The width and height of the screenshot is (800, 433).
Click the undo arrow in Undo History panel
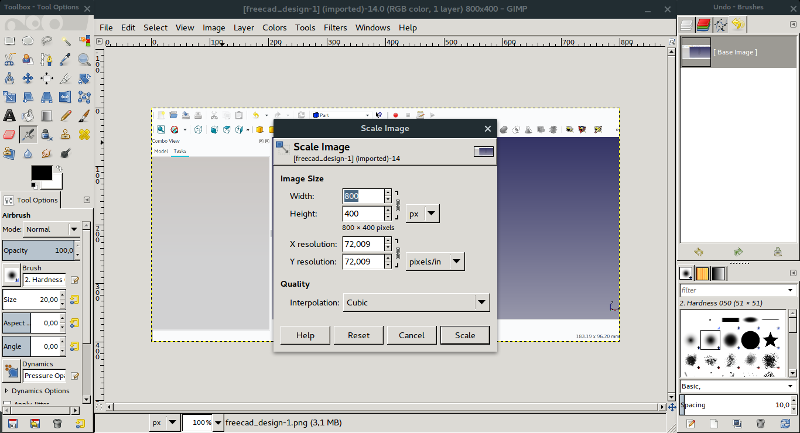coord(698,252)
